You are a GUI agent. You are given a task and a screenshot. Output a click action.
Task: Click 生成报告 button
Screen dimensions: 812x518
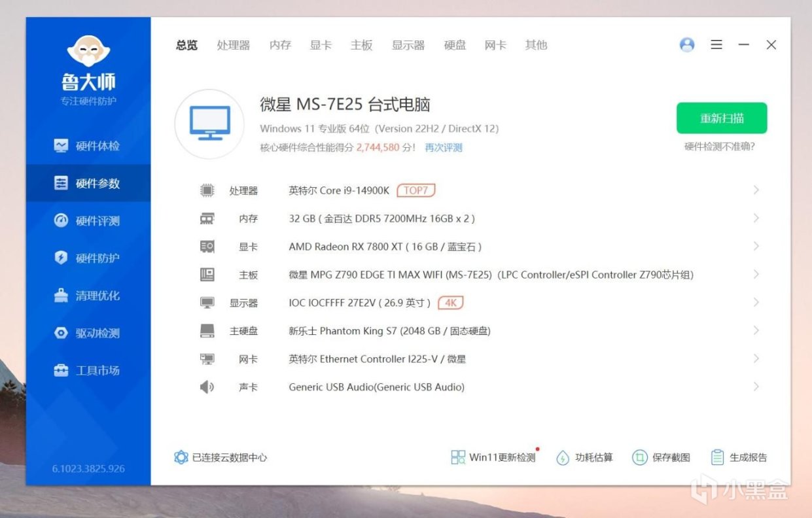739,458
